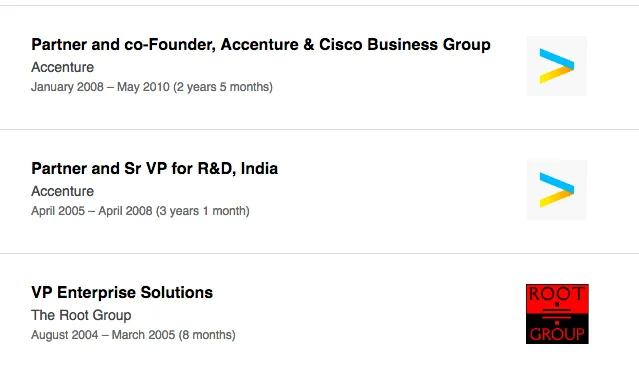
Task: Click divider line above Partner and Sr VP entry
Action: point(320,130)
